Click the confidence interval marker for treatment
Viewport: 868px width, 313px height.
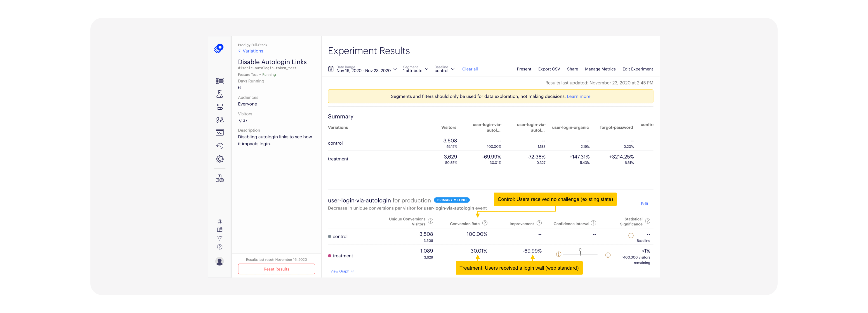point(580,252)
